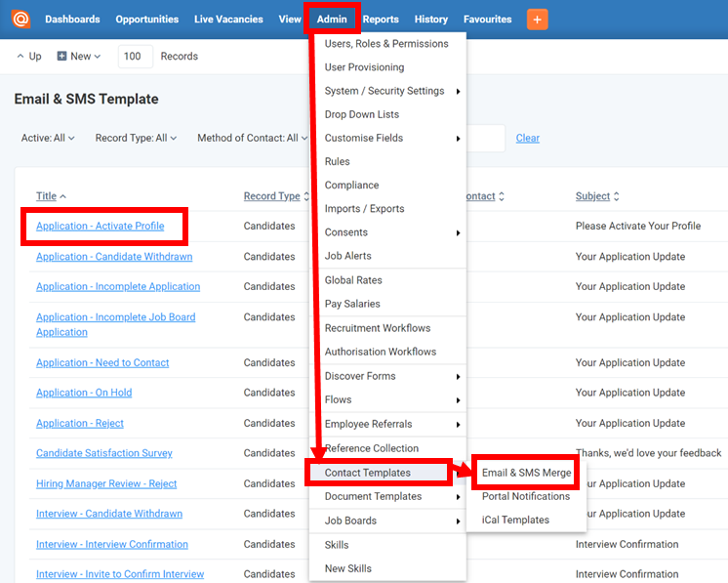Open the Favourites menu

pyautogui.click(x=488, y=20)
